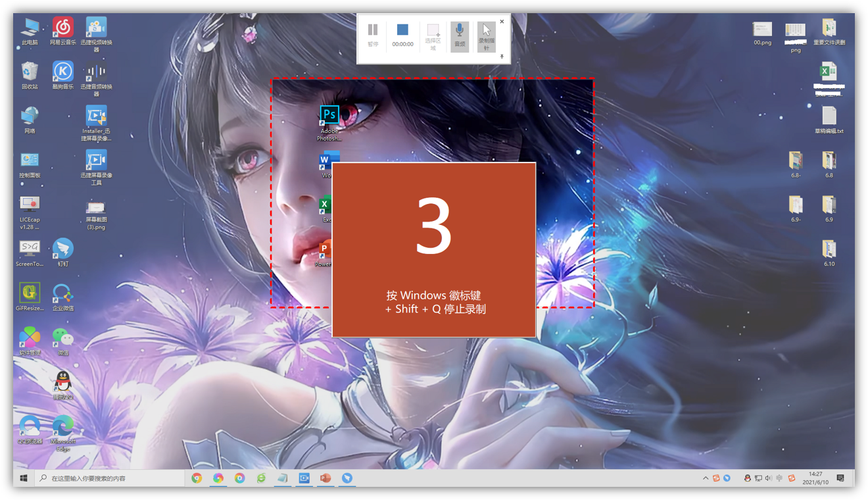Open 此电脑 This PC desktop icon
Viewport: 868px width, 500px height.
30,32
